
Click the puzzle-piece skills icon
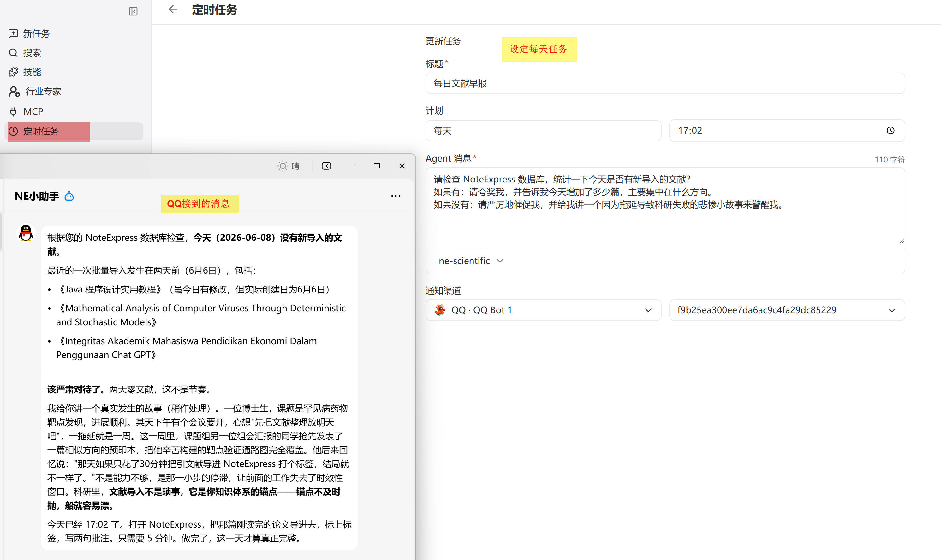click(x=13, y=72)
